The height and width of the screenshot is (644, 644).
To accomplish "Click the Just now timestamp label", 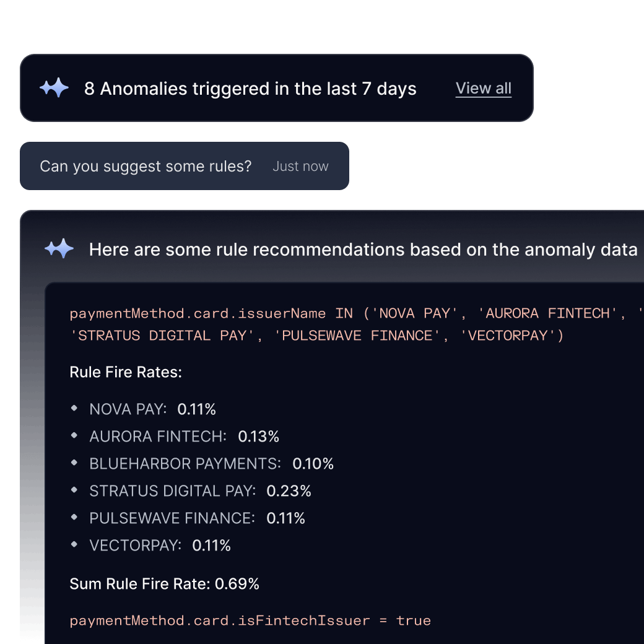I will [300, 166].
